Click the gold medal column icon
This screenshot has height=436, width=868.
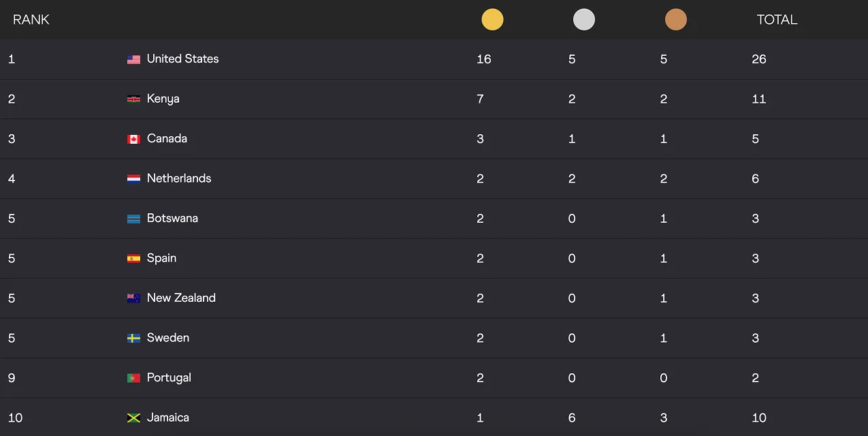492,20
